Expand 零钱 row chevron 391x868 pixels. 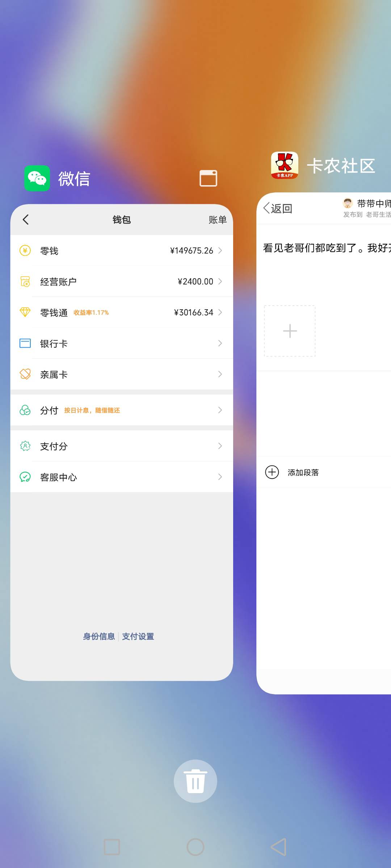220,250
